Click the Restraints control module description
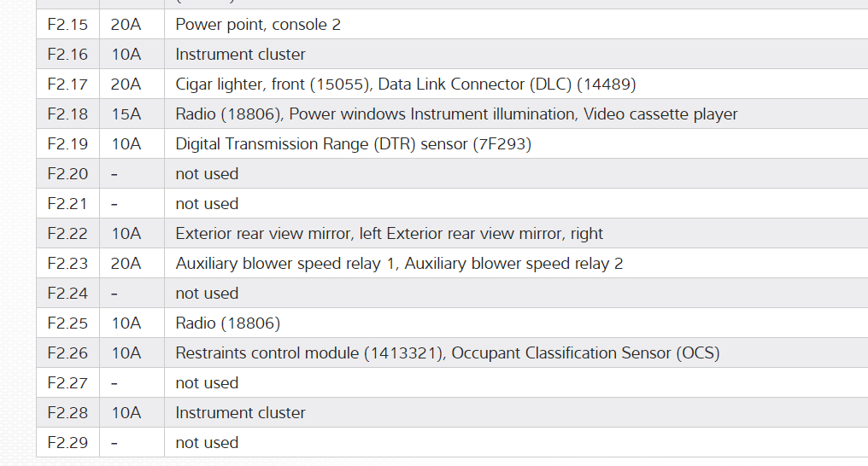The image size is (868, 466). coord(447,353)
